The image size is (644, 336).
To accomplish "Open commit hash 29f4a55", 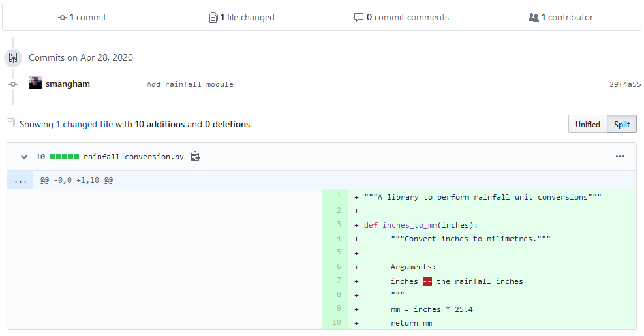I will tap(625, 84).
